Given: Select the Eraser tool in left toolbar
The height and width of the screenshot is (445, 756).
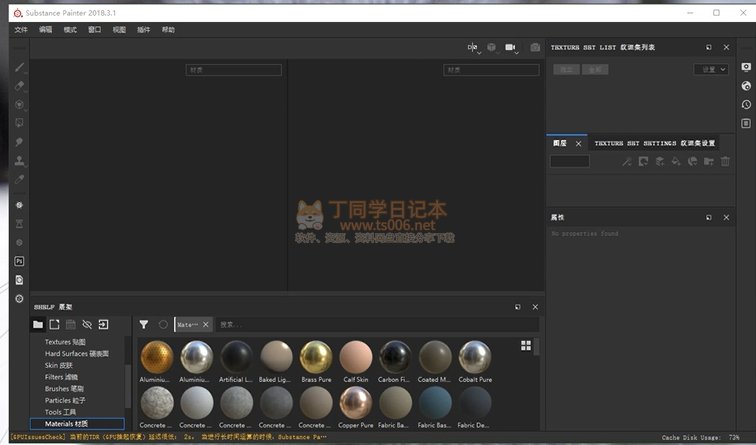Looking at the screenshot, I should coord(19,86).
